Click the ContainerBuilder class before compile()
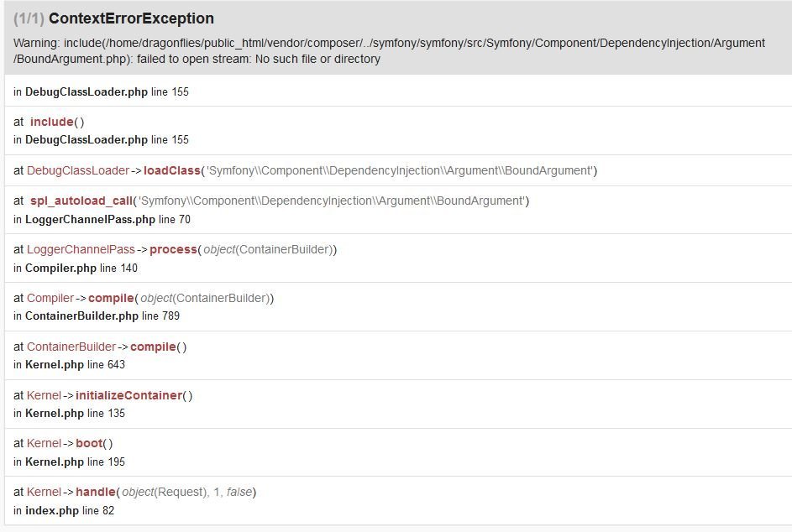 pyautogui.click(x=71, y=347)
